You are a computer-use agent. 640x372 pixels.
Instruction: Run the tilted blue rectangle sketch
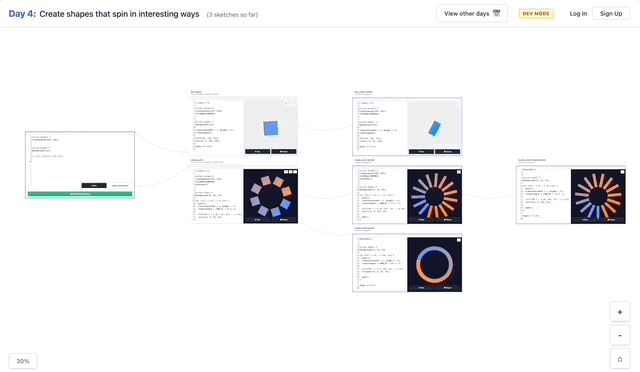[x=421, y=151]
